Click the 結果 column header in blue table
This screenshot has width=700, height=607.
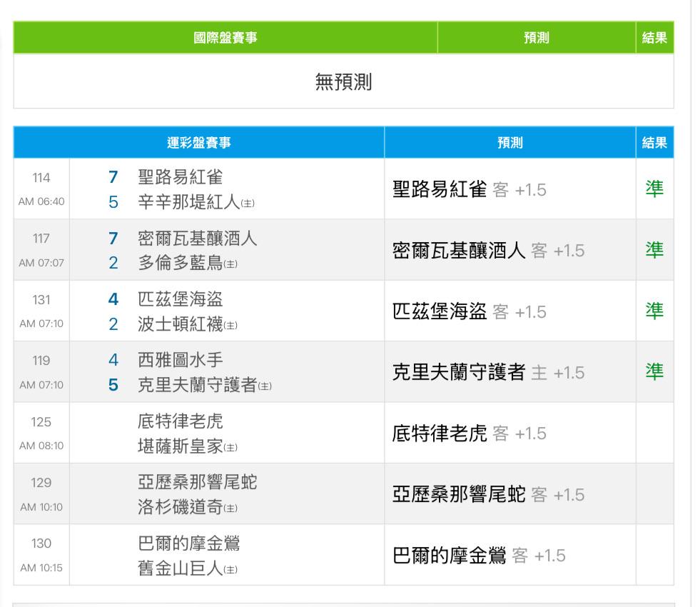point(654,143)
